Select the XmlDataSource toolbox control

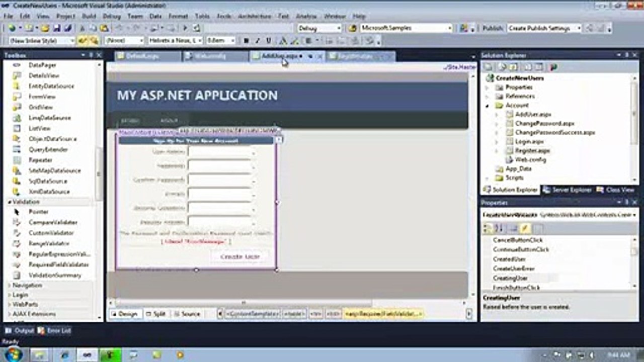pos(49,192)
